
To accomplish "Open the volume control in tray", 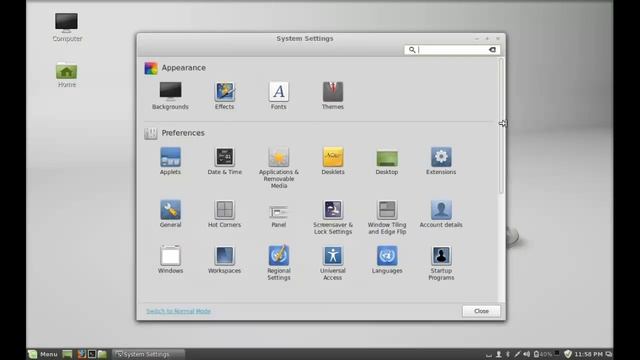I will point(527,354).
